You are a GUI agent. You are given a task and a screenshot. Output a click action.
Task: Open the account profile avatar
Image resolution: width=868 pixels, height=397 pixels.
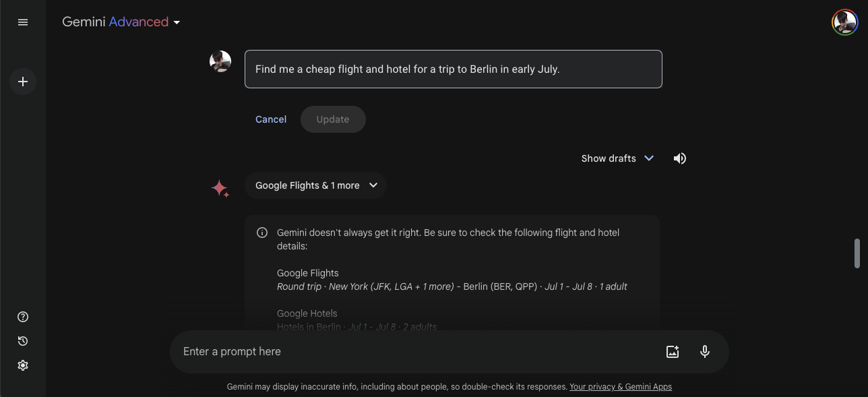tap(844, 22)
